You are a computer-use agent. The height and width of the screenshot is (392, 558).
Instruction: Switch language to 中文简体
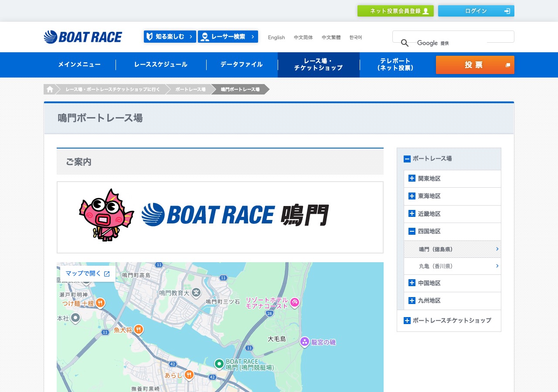point(303,37)
